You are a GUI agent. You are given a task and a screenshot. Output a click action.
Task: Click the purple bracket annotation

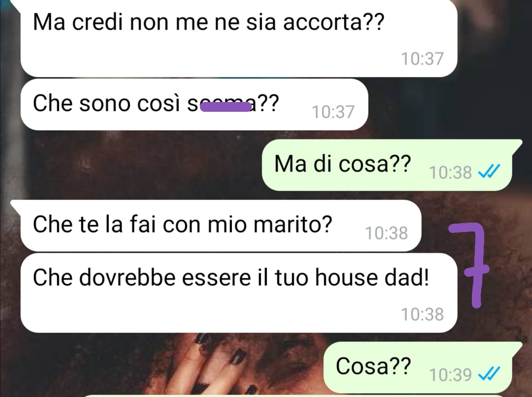470,265
